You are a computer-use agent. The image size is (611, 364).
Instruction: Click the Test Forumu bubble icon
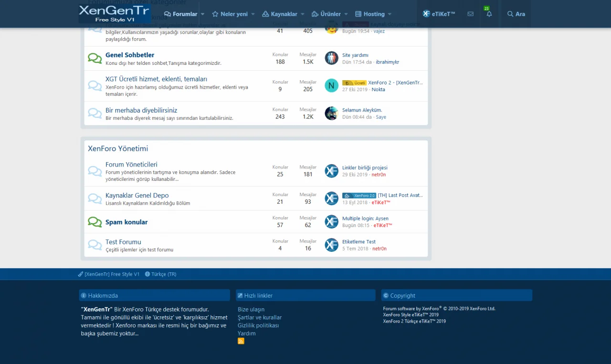[95, 245]
